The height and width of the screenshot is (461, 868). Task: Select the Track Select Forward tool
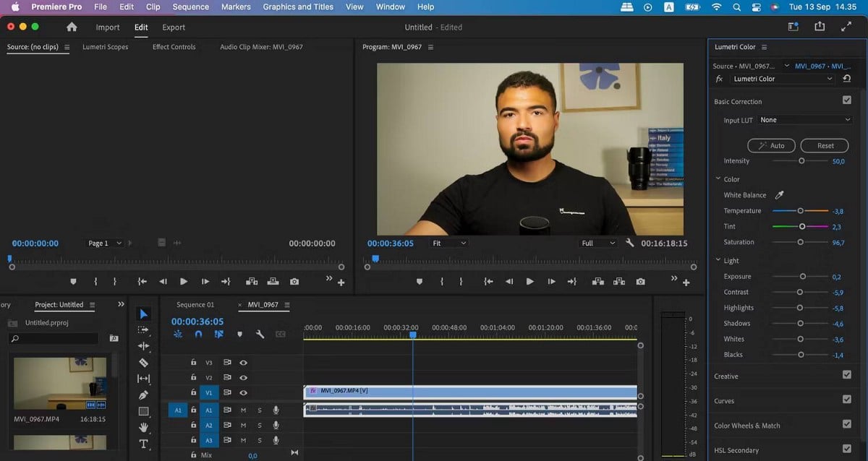144,329
